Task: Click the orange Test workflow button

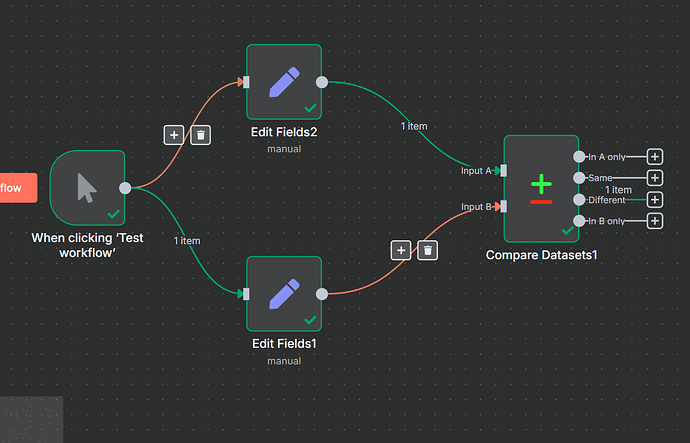Action: point(18,188)
